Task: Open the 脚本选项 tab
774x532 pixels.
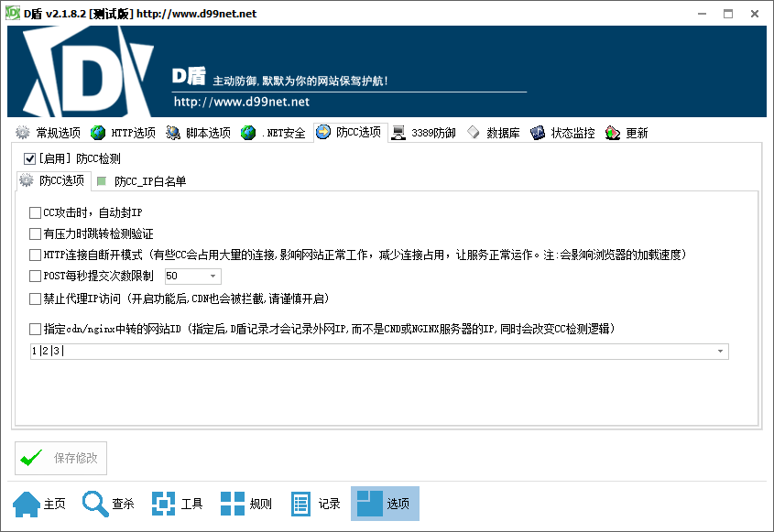Action: pyautogui.click(x=199, y=132)
